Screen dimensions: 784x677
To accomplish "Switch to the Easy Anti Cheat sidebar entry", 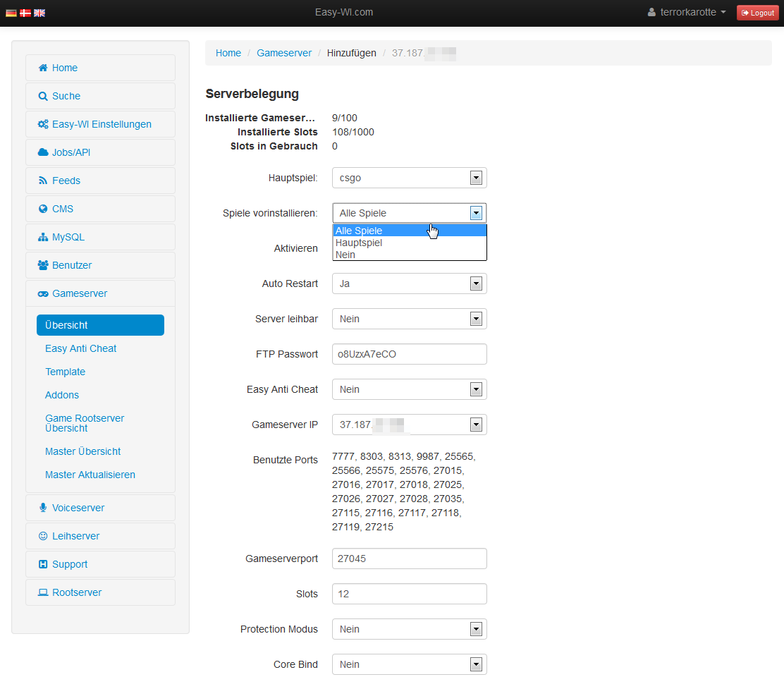I will click(x=80, y=348).
